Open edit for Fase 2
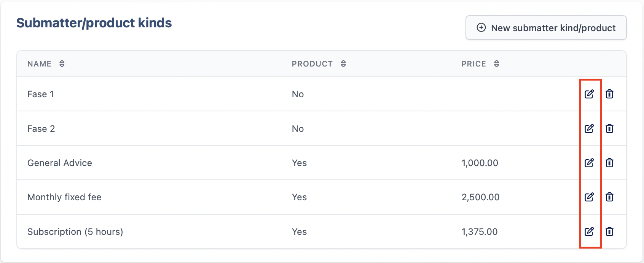 point(589,128)
